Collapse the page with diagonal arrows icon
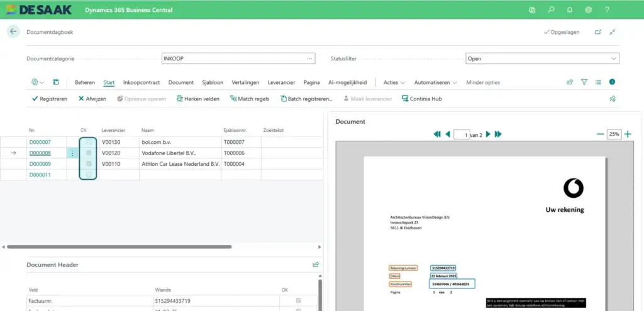Screen dimensions: 644x311 click(613, 32)
